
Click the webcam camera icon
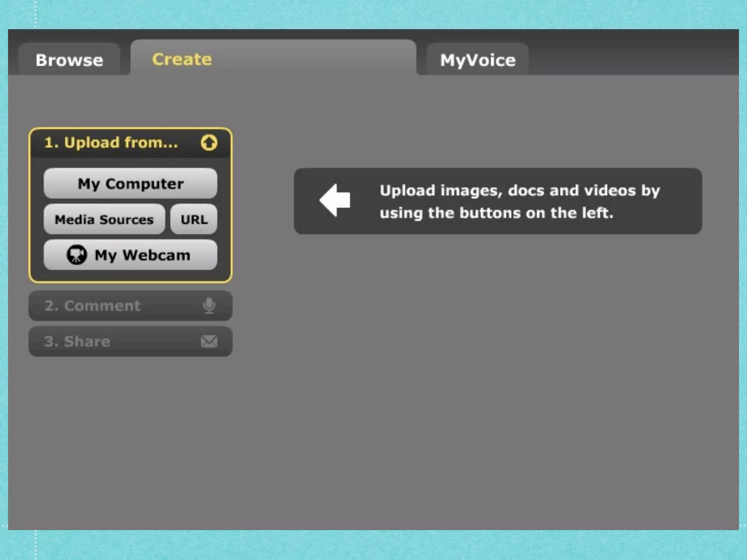[x=77, y=254]
